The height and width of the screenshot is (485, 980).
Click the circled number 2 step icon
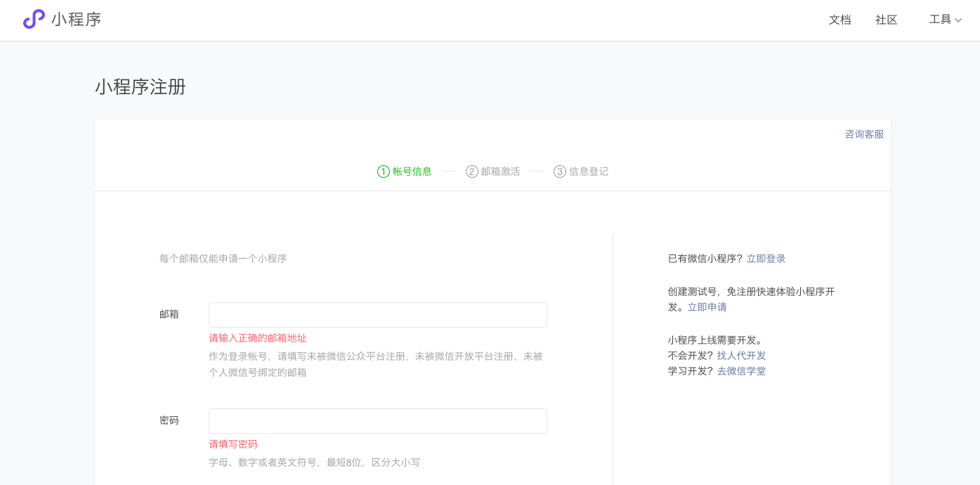tap(472, 172)
